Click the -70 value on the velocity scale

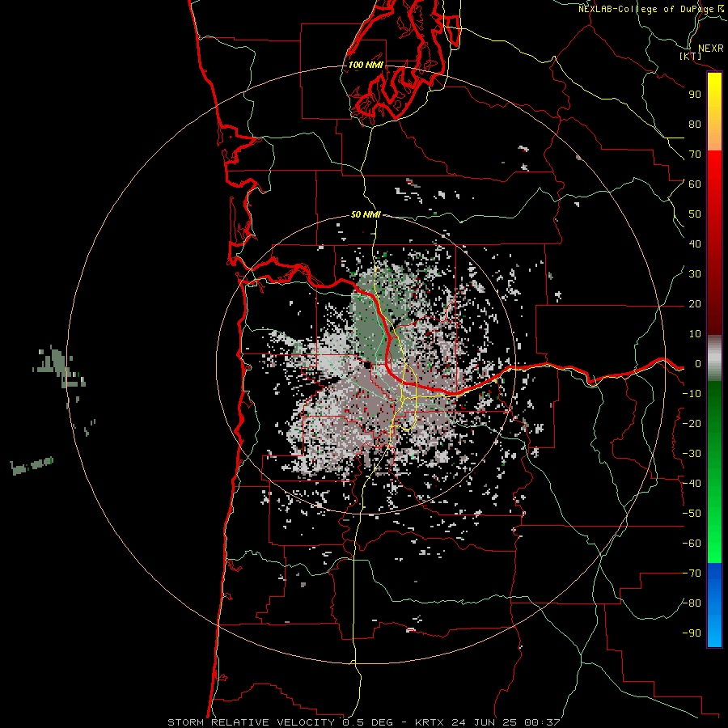tap(692, 574)
